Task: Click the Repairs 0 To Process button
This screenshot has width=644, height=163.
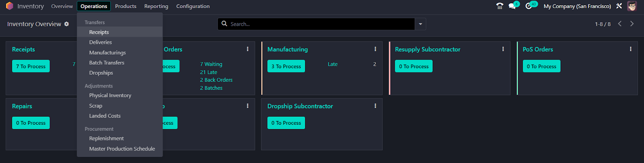Action: coord(31,123)
